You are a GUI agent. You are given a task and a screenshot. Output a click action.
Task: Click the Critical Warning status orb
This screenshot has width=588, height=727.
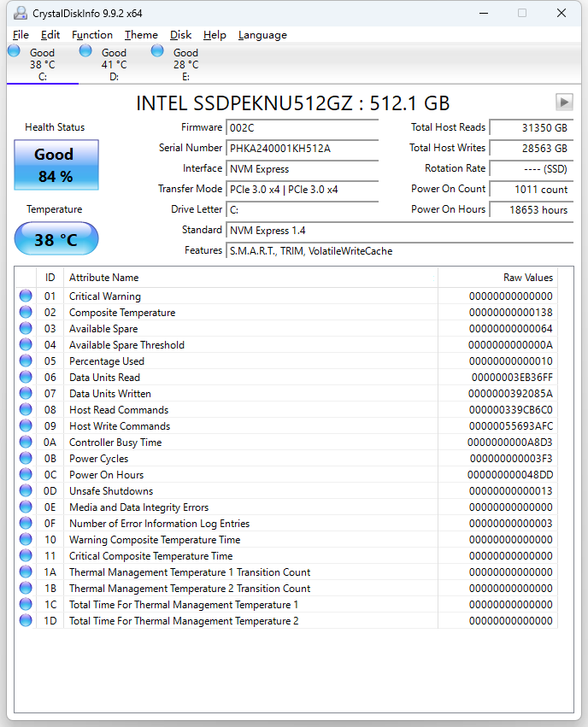(x=26, y=296)
